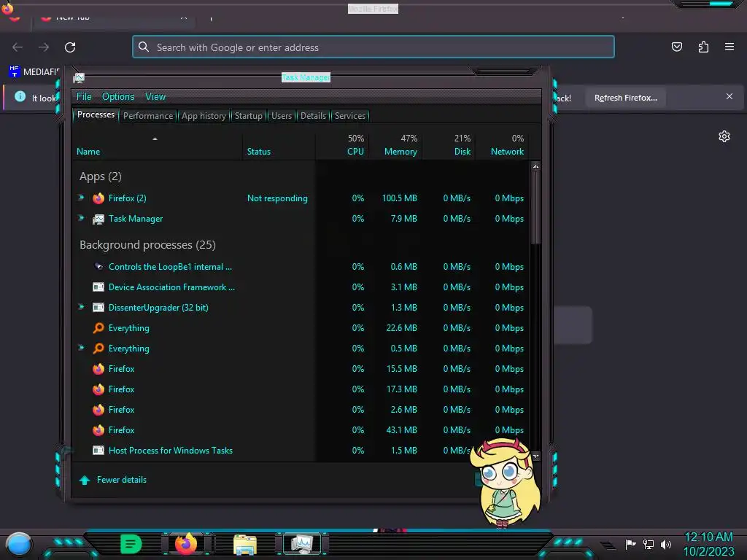
Task: Open the Start orb on taskbar
Action: click(18, 544)
